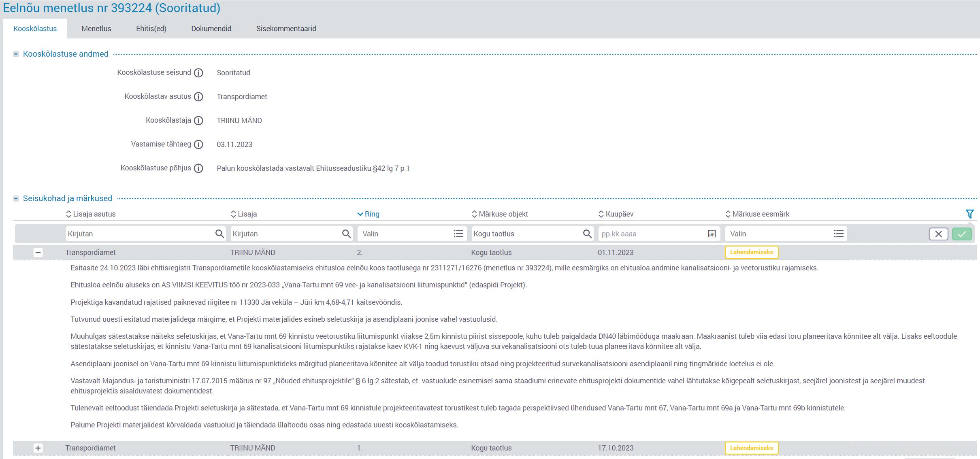Click Ring value 2. in table
The width and height of the screenshot is (980, 459).
pos(360,253)
